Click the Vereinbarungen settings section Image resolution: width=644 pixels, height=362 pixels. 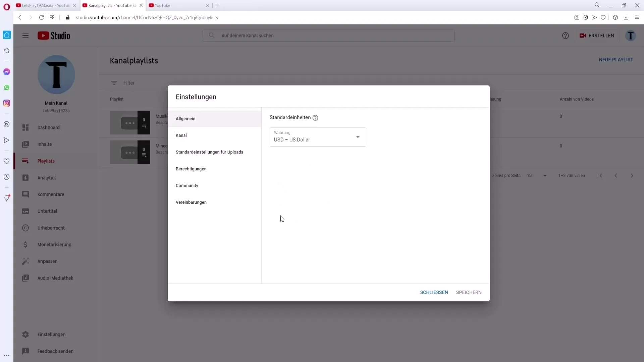tap(191, 202)
